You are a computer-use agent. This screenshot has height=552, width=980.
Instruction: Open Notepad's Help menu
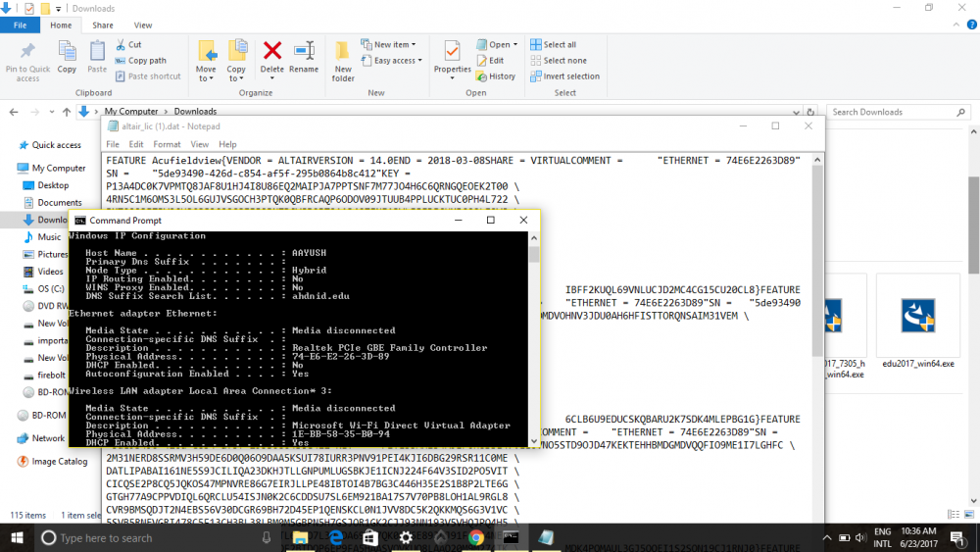[x=227, y=144]
